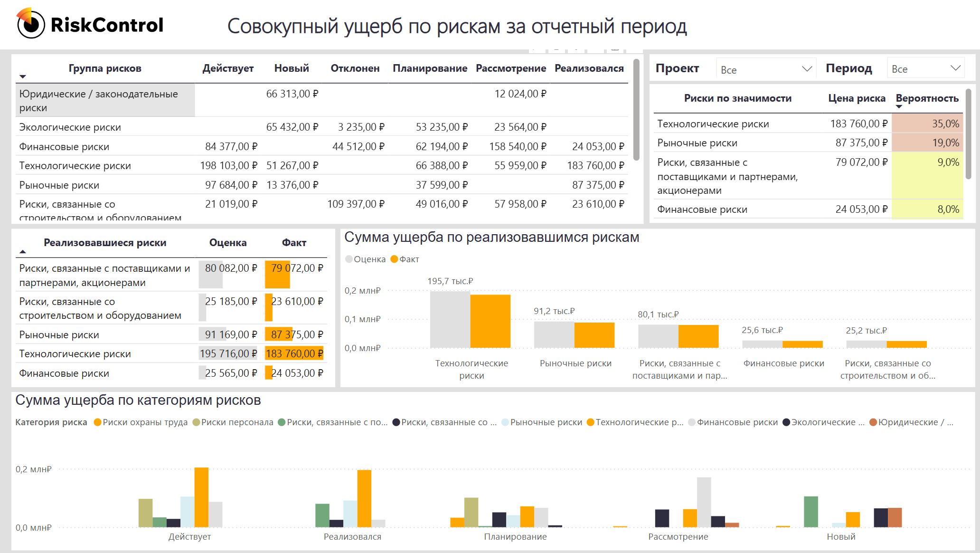Click the Экологические legend dot
Image resolution: width=980 pixels, height=553 pixels.
tap(786, 422)
